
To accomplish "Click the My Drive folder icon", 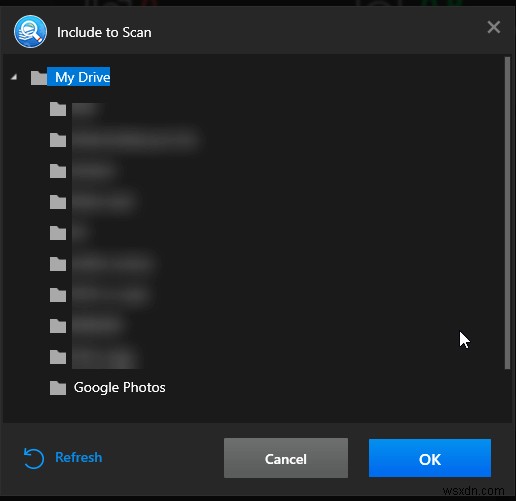I will pos(39,77).
